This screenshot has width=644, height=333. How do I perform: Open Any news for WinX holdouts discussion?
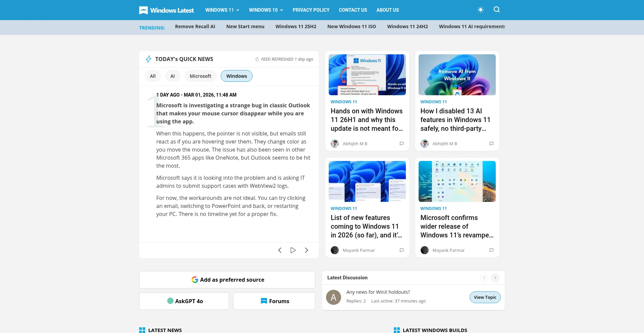[x=378, y=292]
